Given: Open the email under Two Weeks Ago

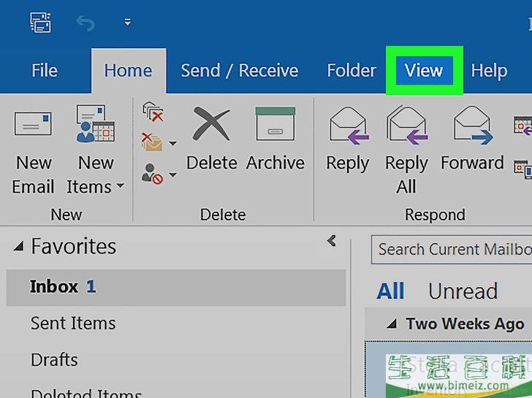Looking at the screenshot, I should (x=449, y=370).
